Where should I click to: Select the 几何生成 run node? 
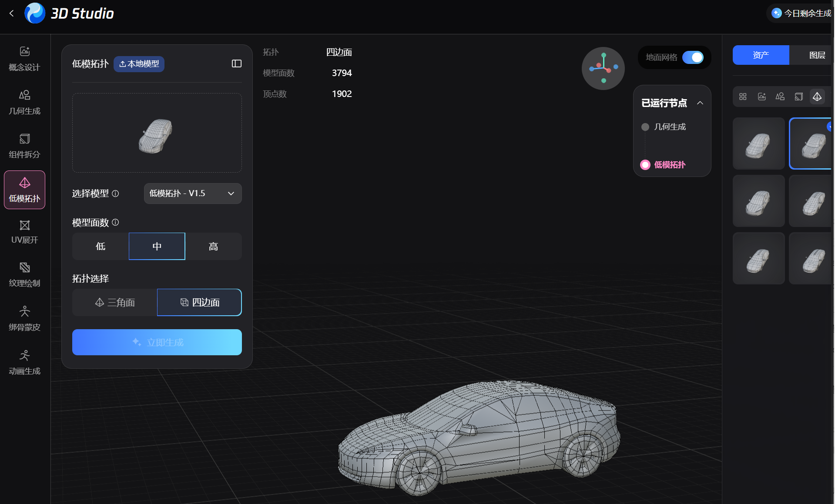pos(664,127)
